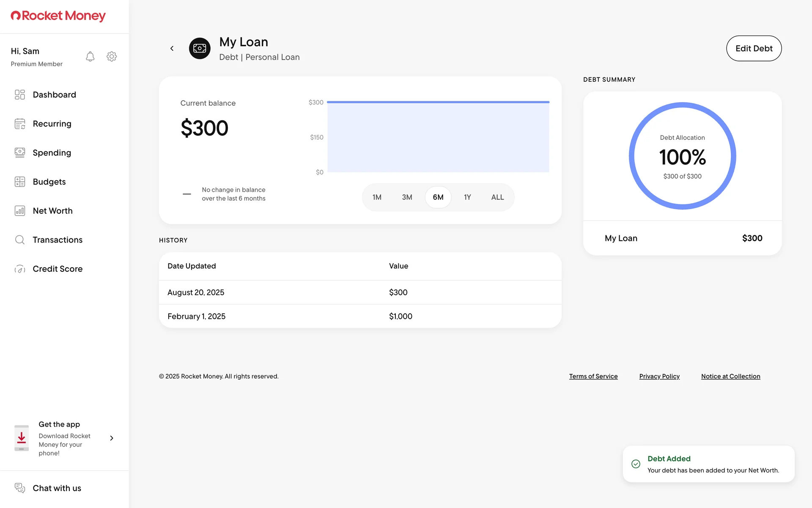Show ALL time balance history

[497, 197]
